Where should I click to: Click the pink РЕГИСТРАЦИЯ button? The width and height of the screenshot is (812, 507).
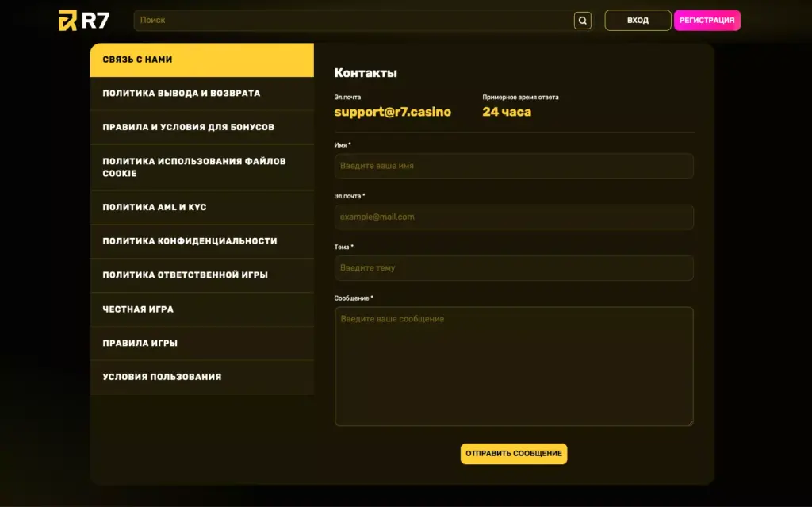707,20
